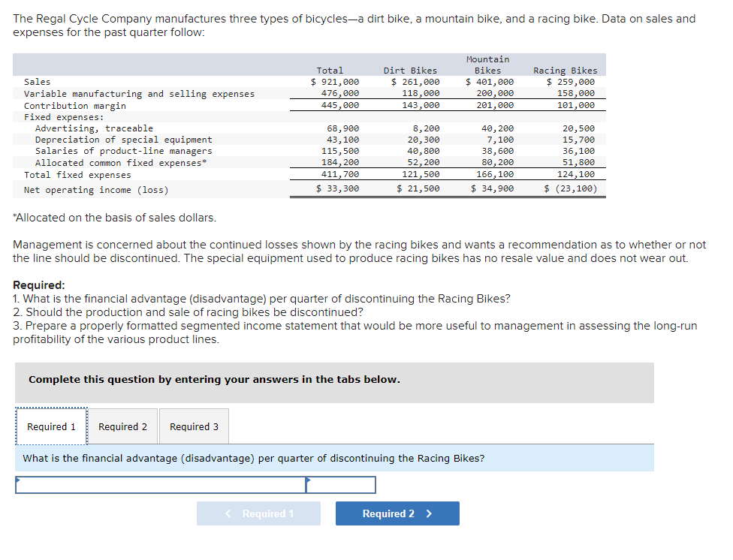Screen dimensions: 733x560
Task: Click Racing Bikes advertising value 20,500
Action: [579, 128]
